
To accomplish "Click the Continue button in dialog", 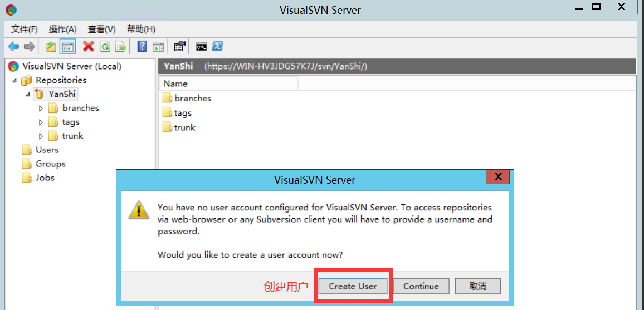I will click(421, 286).
